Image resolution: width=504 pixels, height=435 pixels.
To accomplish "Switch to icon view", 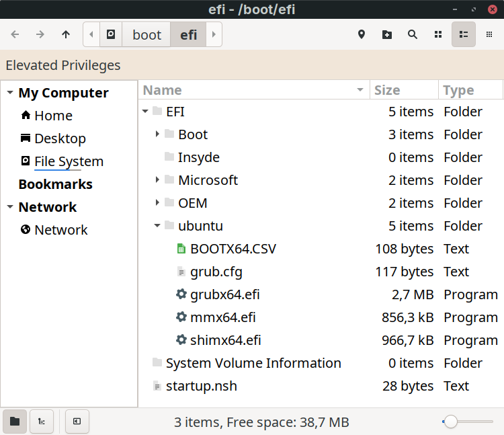I will point(438,34).
